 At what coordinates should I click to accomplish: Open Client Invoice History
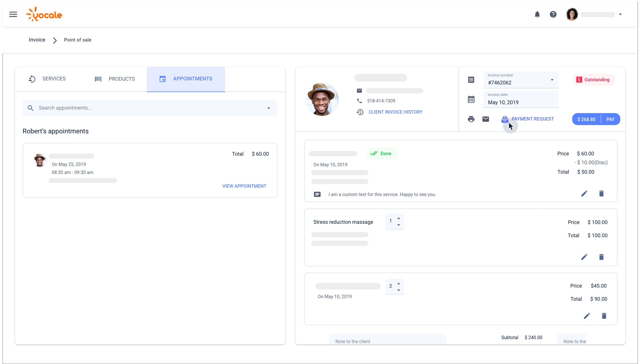(x=395, y=112)
